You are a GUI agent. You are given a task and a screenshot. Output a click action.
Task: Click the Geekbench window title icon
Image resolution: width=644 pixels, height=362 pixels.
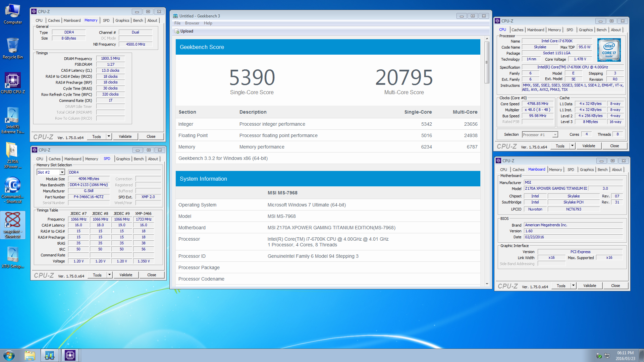[175, 16]
